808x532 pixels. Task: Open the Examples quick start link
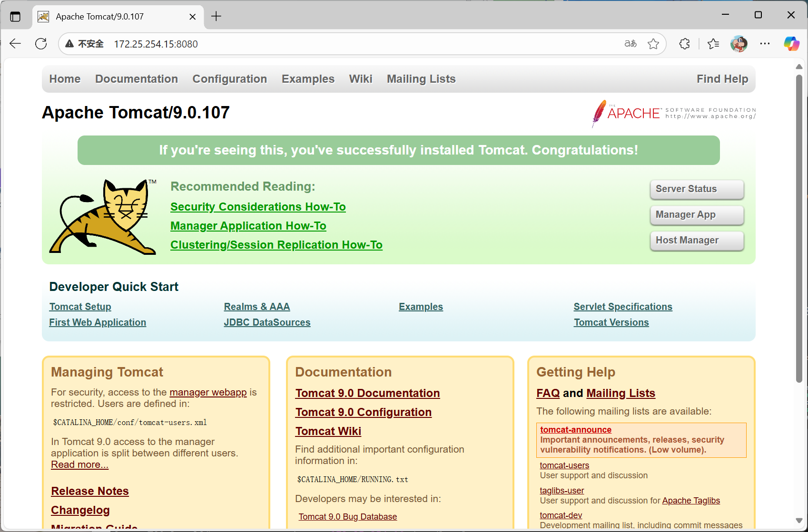pyautogui.click(x=421, y=307)
